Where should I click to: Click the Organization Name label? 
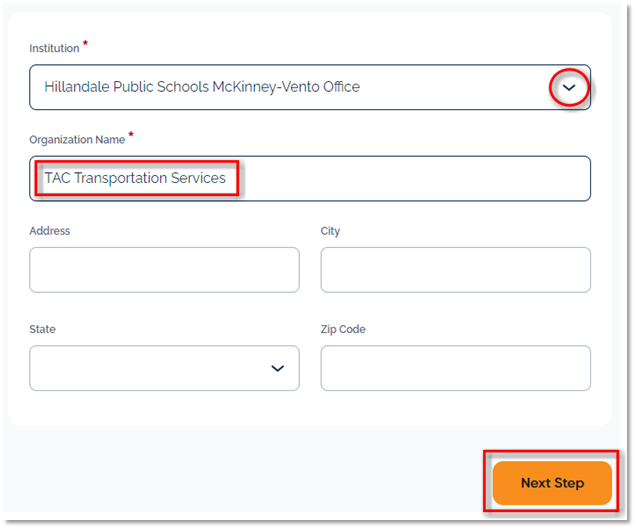(x=77, y=140)
